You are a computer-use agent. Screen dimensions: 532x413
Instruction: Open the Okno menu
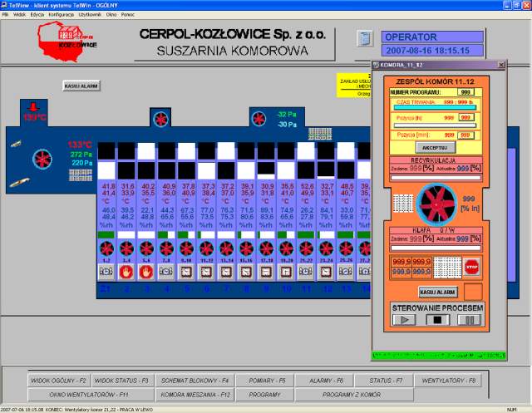[111, 15]
